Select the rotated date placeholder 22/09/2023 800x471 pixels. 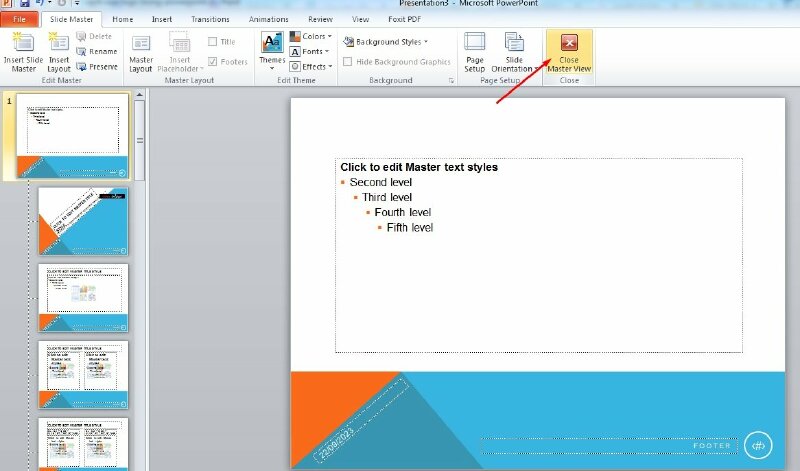click(361, 420)
